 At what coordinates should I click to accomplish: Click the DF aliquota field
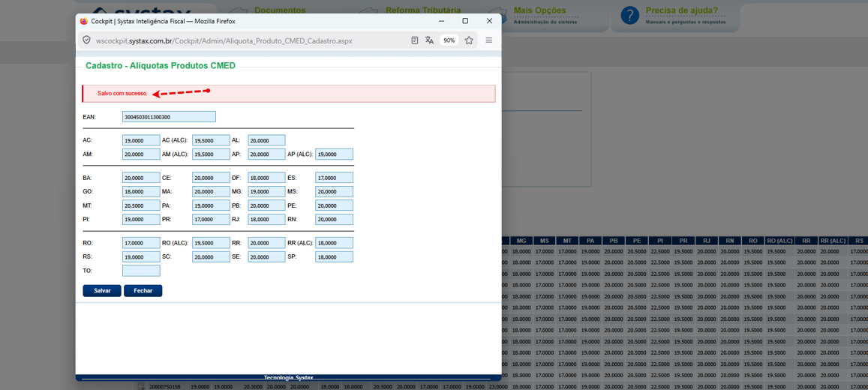(x=267, y=178)
